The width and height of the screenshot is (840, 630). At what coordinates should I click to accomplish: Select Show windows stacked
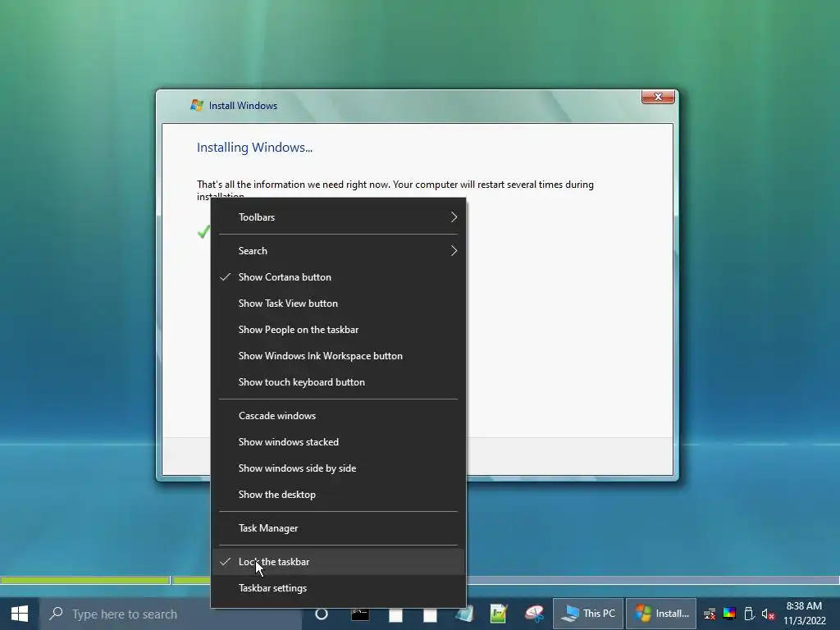[x=339, y=442]
